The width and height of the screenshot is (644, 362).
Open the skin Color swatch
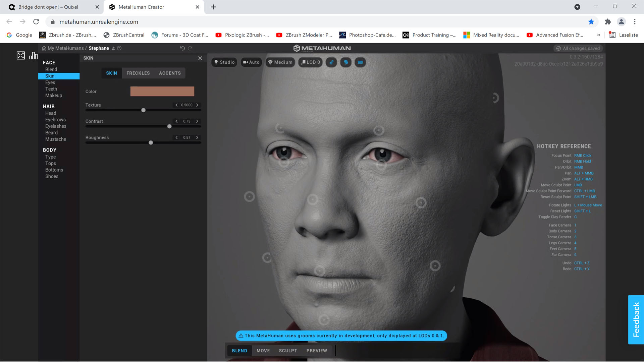click(162, 91)
